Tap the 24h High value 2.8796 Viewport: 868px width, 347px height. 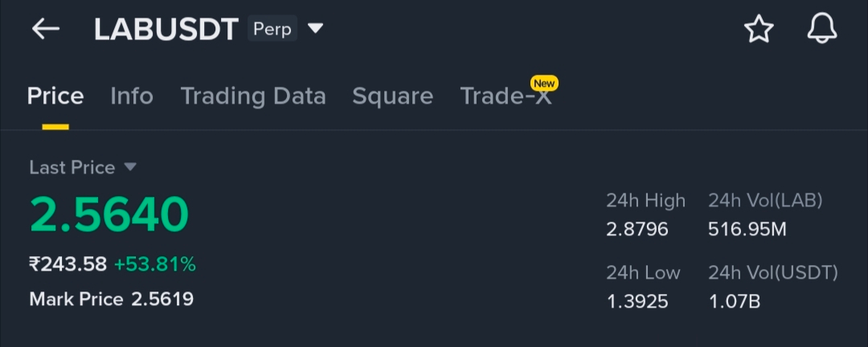[x=637, y=229]
